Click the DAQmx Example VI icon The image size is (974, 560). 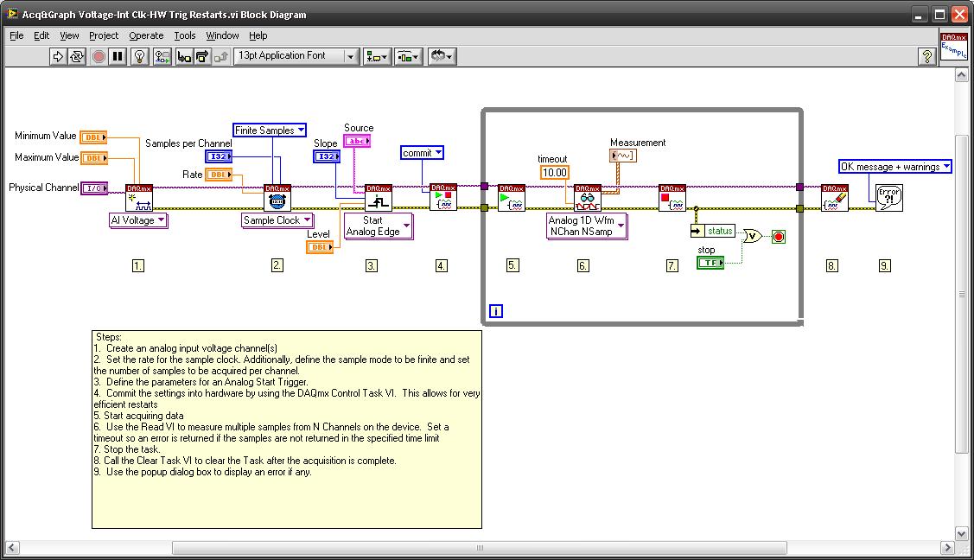tap(953, 46)
